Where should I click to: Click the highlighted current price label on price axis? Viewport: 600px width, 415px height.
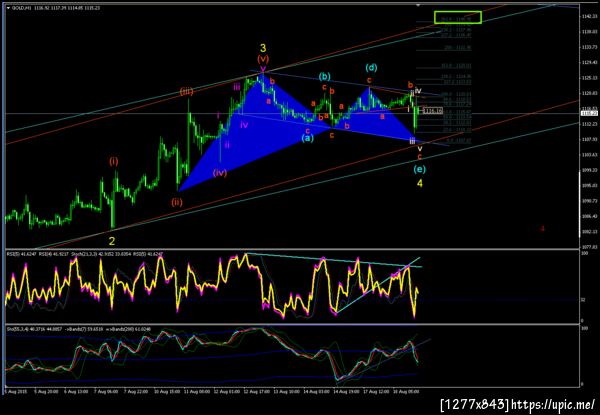[590, 113]
